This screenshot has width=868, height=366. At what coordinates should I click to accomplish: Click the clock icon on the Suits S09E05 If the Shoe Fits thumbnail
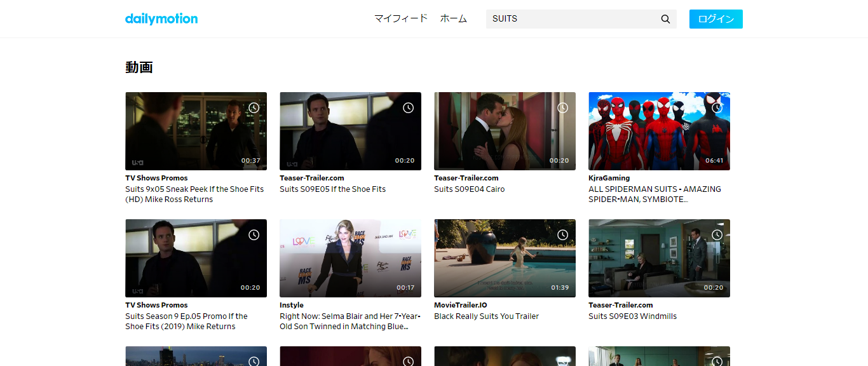(x=408, y=108)
